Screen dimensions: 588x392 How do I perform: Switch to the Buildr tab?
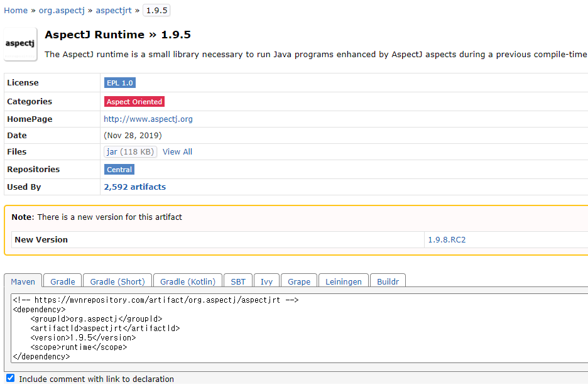click(x=388, y=281)
